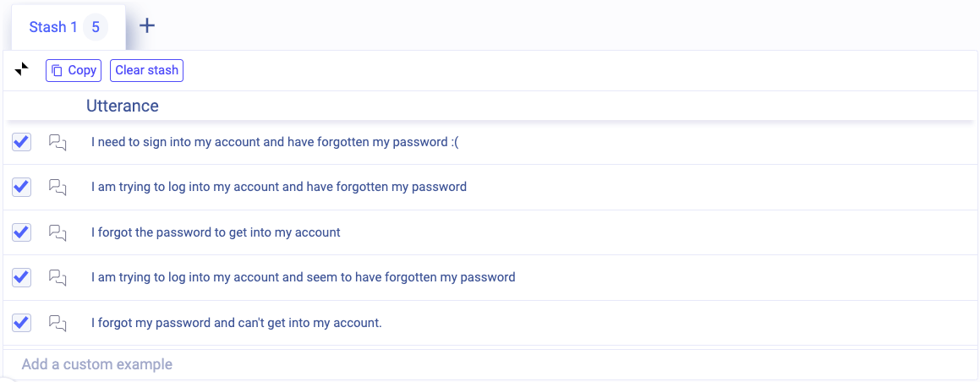Click the Clear stash button
The image size is (980, 382).
[146, 70]
